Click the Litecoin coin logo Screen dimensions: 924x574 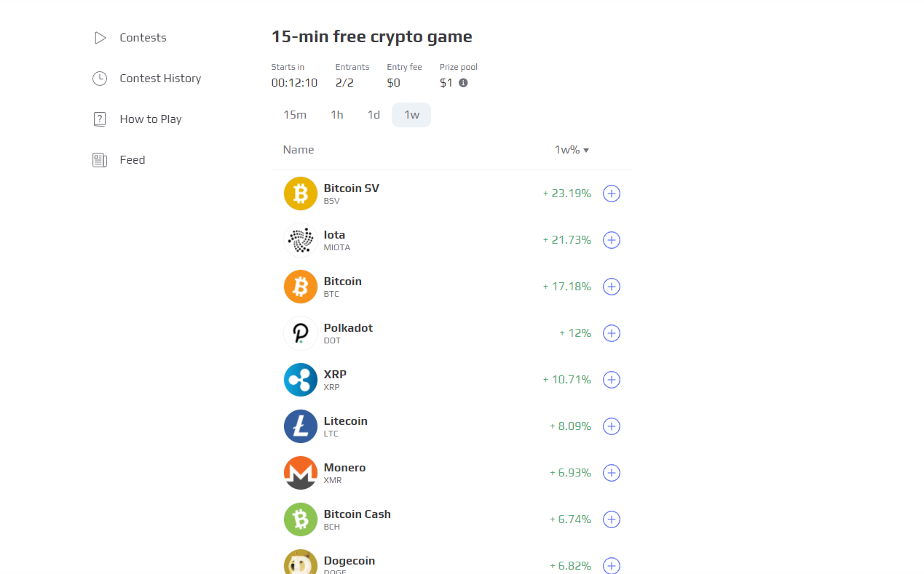301,426
